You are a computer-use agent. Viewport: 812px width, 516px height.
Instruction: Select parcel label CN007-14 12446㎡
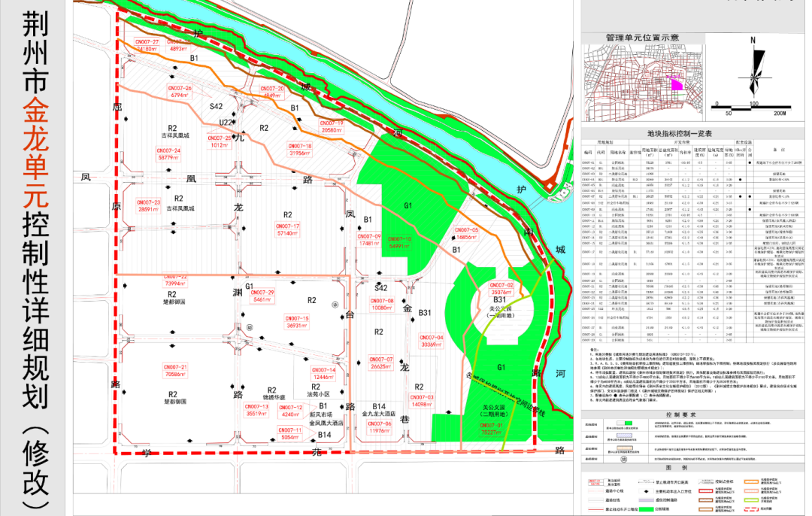tap(323, 374)
